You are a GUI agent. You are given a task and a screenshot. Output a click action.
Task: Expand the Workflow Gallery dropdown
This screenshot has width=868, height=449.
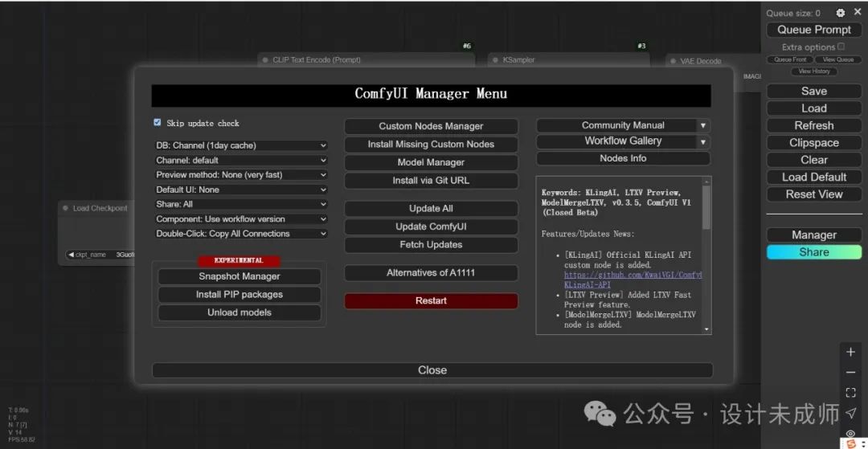[x=702, y=141]
